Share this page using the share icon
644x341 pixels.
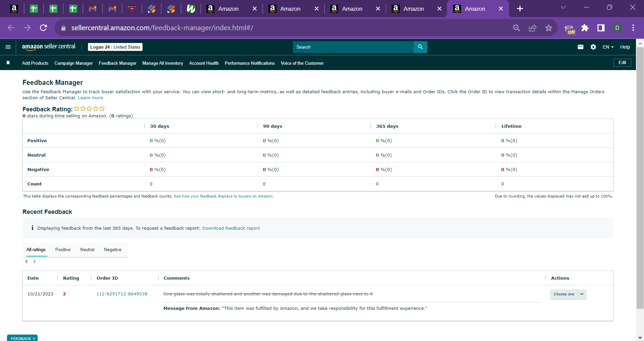[x=533, y=28]
